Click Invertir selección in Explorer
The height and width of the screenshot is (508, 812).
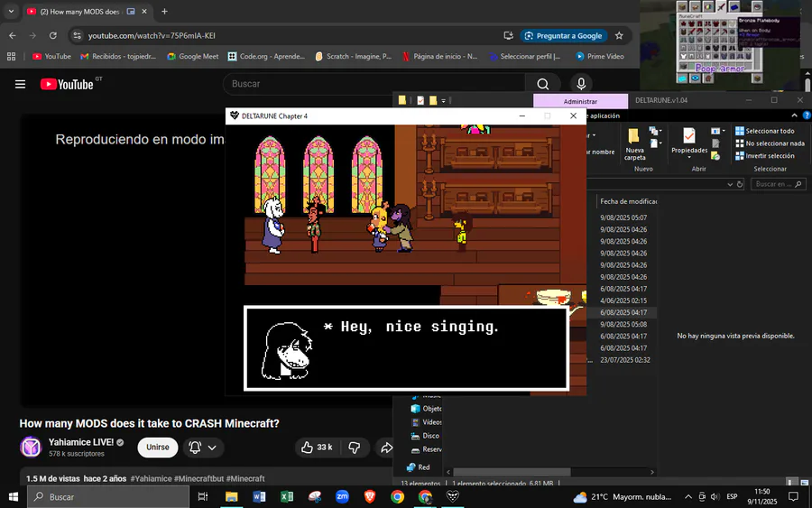coord(764,156)
